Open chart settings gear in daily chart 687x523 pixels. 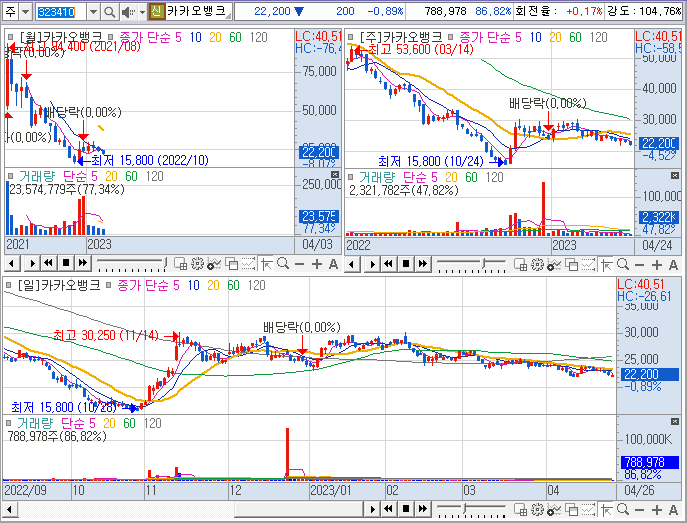point(538,509)
